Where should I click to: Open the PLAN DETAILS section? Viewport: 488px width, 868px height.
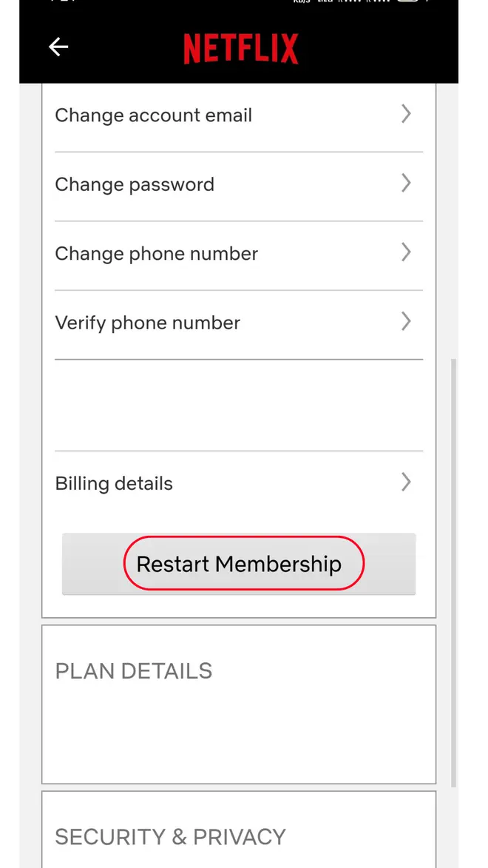(x=133, y=670)
